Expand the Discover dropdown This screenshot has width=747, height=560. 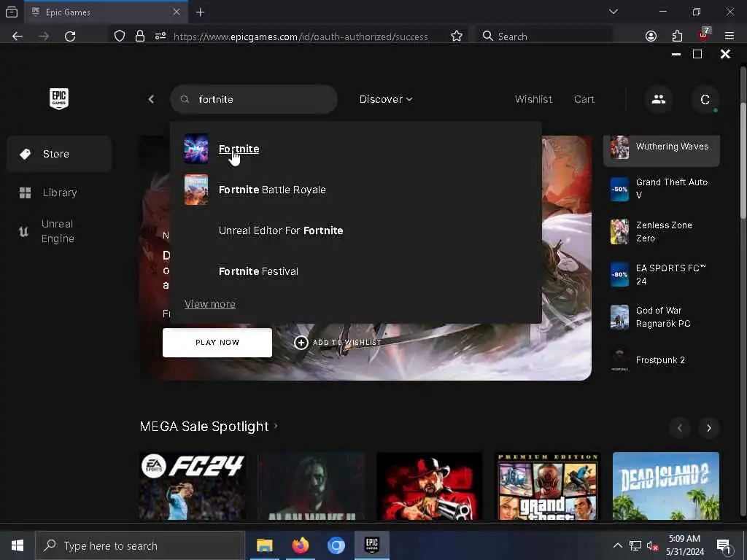point(385,99)
